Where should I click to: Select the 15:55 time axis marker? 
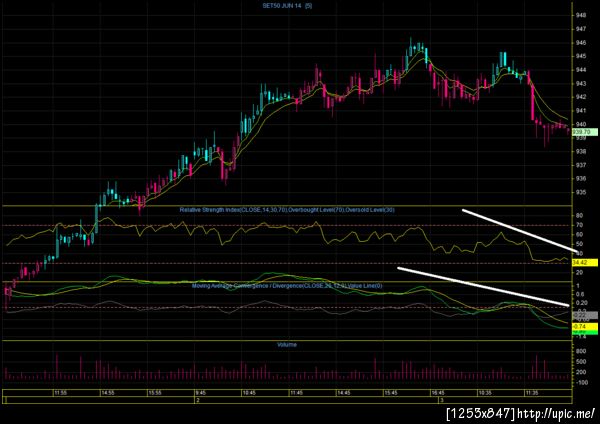click(155, 393)
